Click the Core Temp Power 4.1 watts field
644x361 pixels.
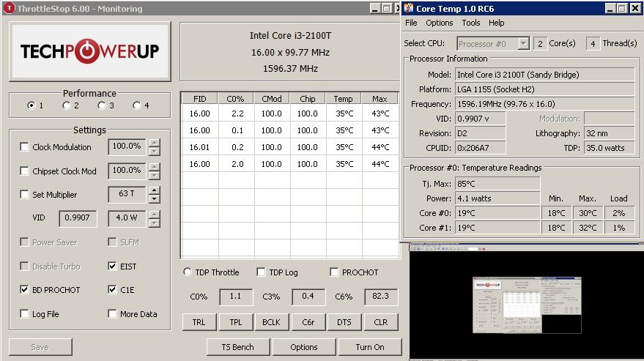(497, 198)
